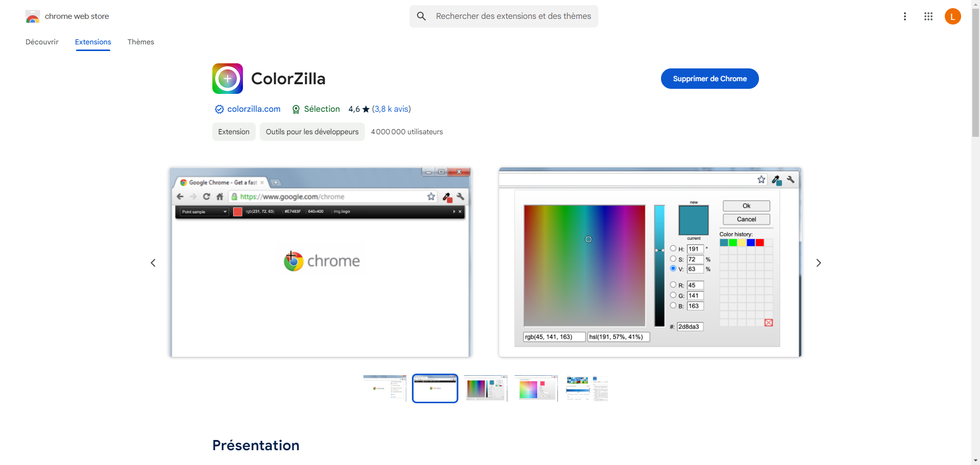Select the first screenshot thumbnail
This screenshot has width=980, height=465.
pos(384,388)
